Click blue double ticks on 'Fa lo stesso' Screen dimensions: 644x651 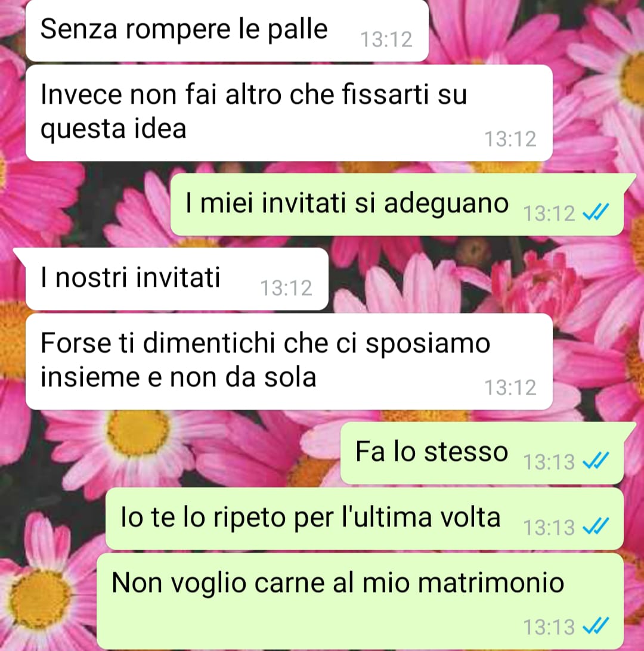[596, 460]
